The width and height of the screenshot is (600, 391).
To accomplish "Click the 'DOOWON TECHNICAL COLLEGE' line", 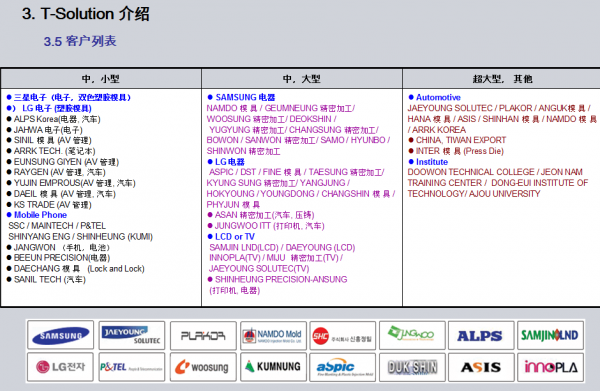I will (x=495, y=172).
